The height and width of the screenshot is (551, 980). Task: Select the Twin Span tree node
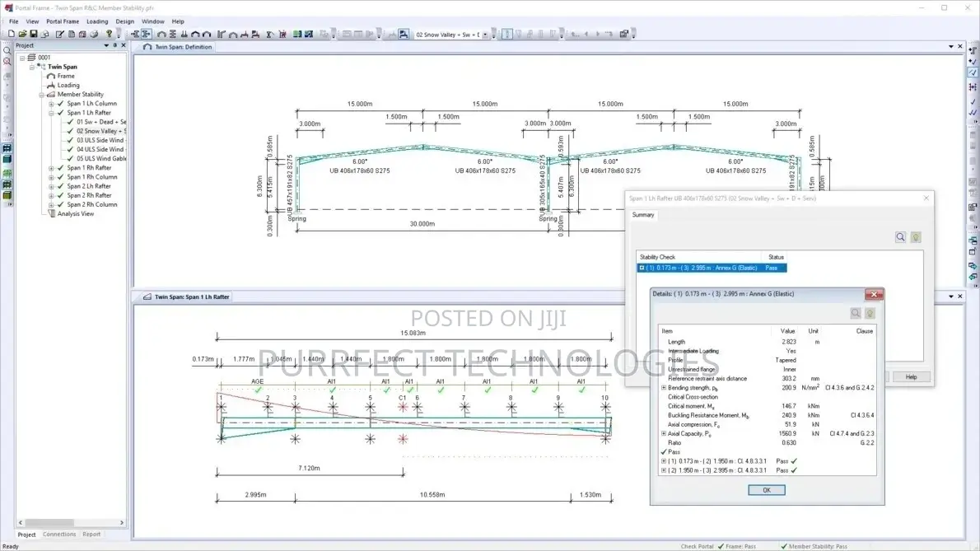coord(63,67)
